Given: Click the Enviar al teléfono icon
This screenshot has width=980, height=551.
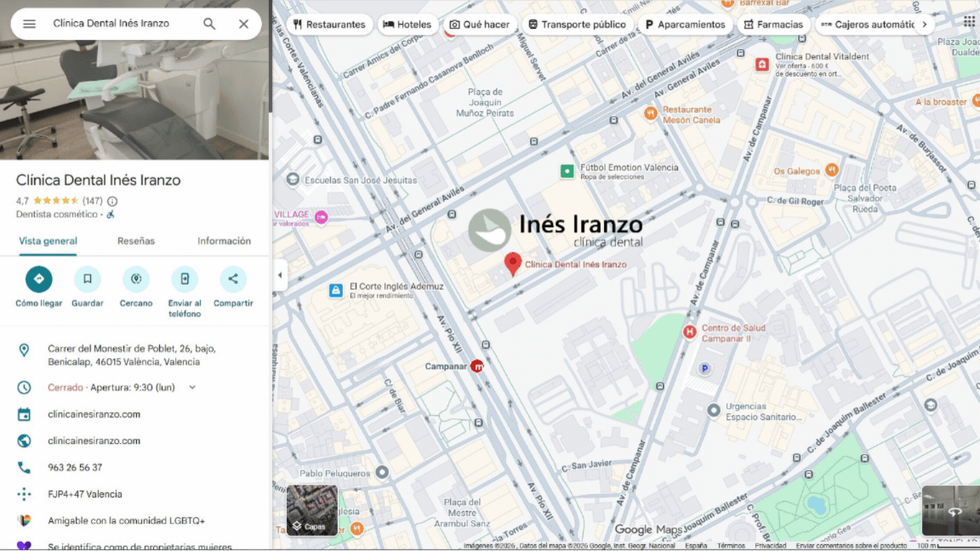Looking at the screenshot, I should [184, 277].
